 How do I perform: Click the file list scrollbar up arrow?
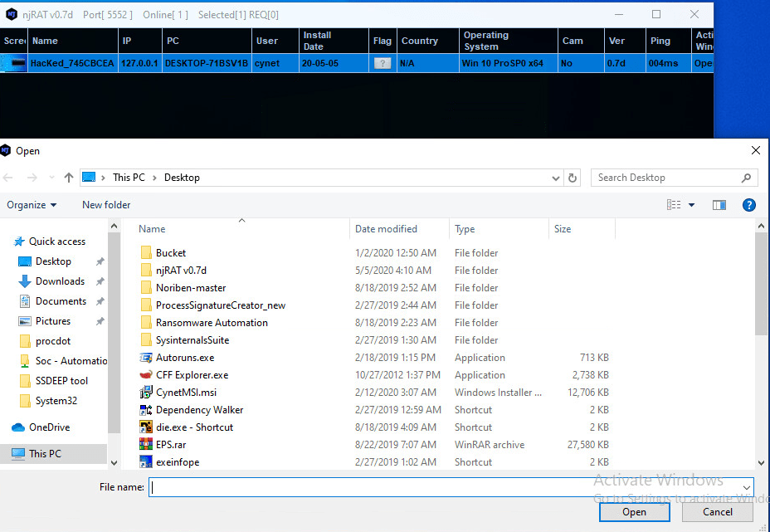[x=761, y=227]
